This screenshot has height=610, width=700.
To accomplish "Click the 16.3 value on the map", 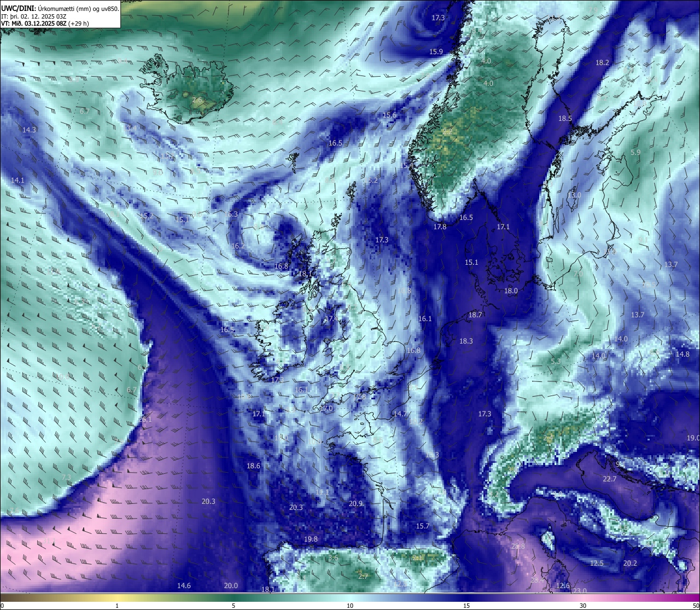I will 231,214.
